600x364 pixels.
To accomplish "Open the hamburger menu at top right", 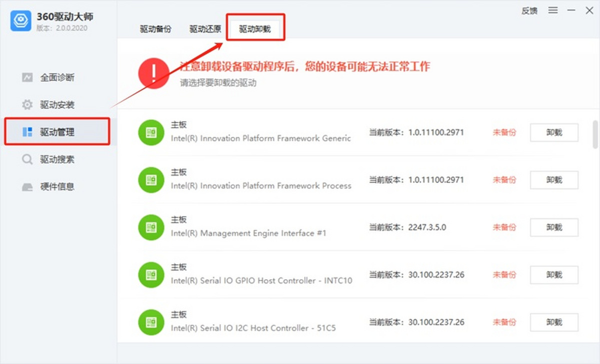I will tap(553, 11).
